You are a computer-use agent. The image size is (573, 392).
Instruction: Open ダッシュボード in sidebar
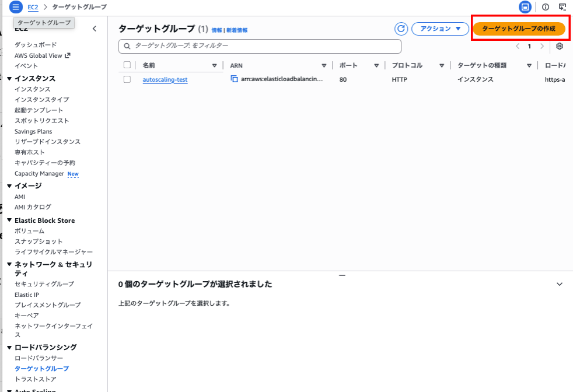pyautogui.click(x=36, y=44)
